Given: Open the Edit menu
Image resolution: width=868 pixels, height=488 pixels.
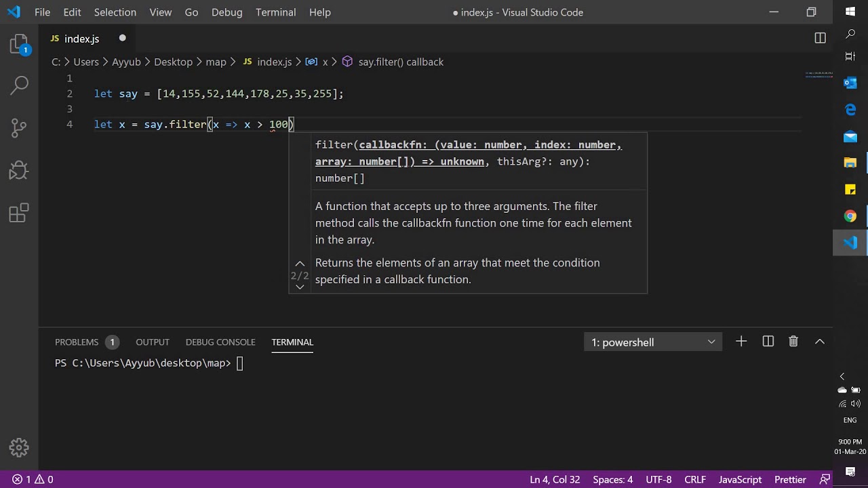Looking at the screenshot, I should point(72,12).
